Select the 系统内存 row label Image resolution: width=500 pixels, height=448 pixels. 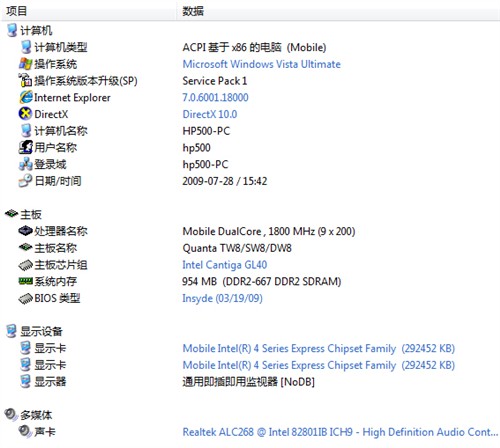tap(55, 281)
